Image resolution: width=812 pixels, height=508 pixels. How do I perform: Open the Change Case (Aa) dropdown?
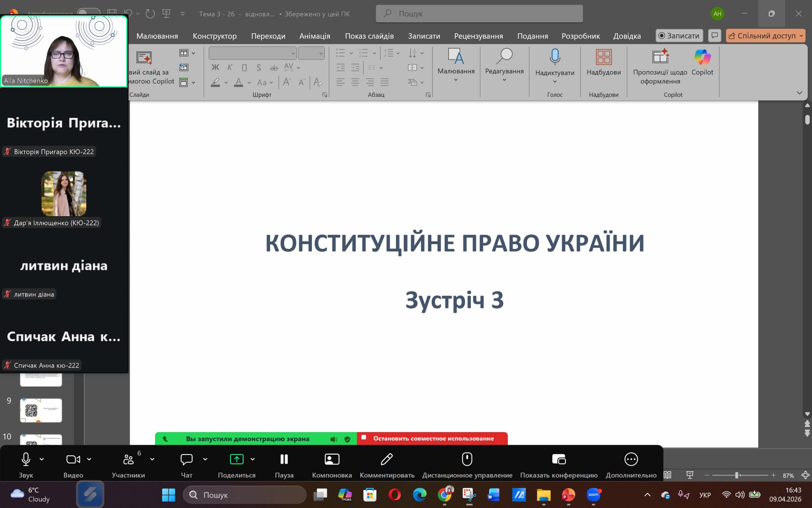coord(265,82)
